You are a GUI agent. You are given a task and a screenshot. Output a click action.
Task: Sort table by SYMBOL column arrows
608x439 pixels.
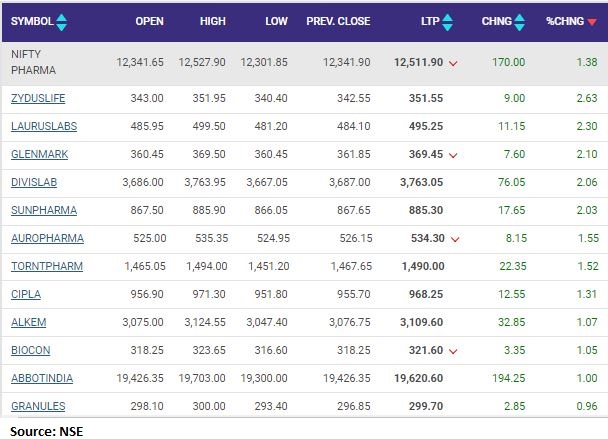[x=61, y=22]
